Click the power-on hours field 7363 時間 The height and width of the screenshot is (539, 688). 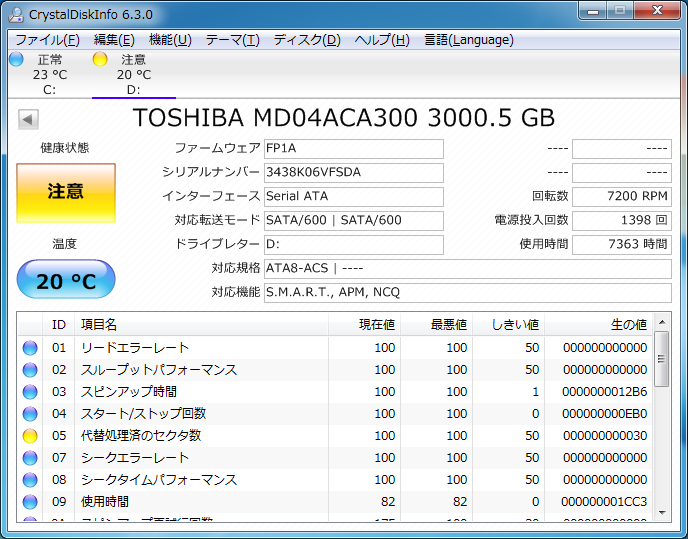(x=622, y=244)
